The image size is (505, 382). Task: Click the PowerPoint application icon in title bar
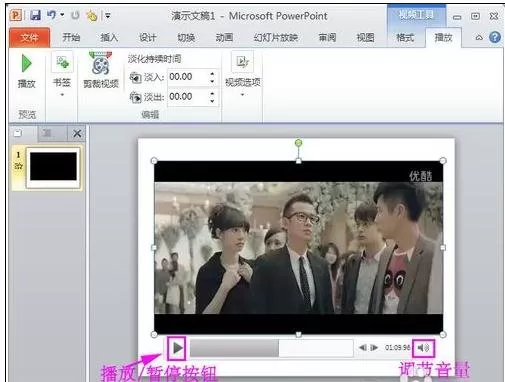[16, 15]
